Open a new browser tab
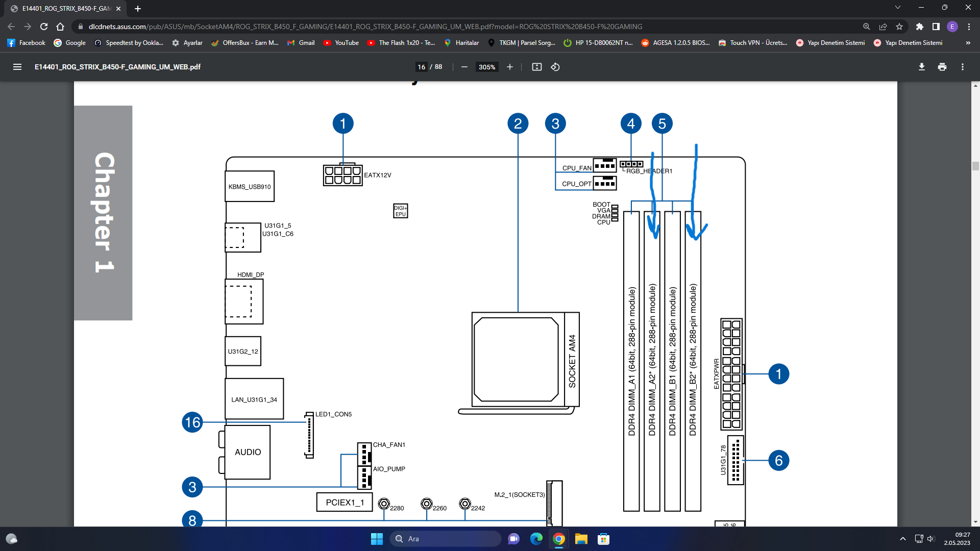 (138, 9)
